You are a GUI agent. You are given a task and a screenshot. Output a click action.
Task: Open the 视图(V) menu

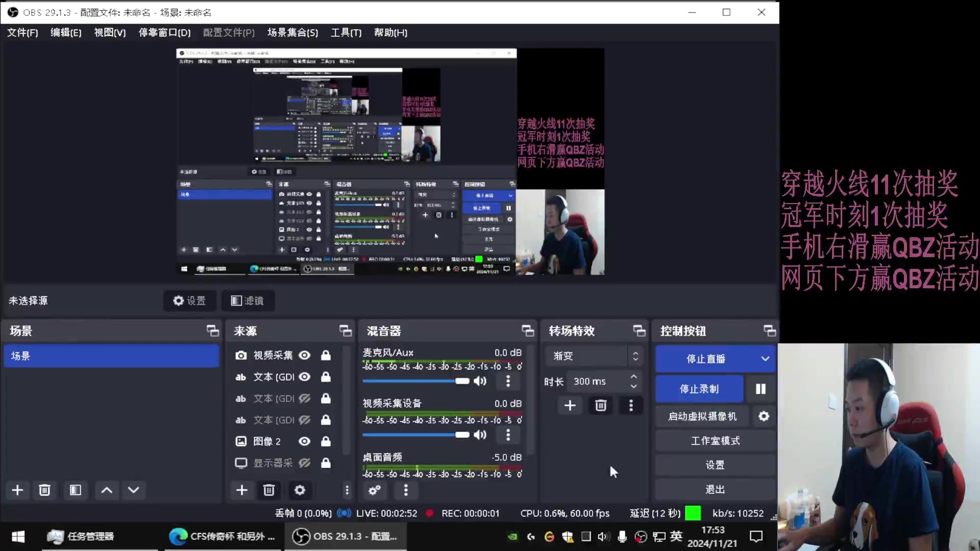pyautogui.click(x=110, y=33)
